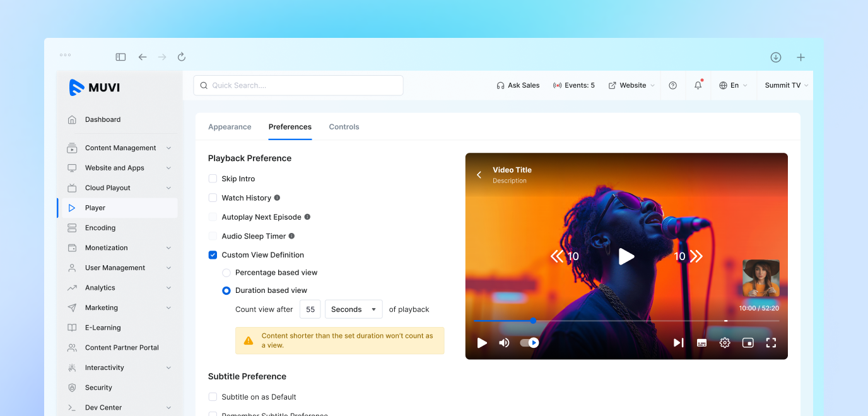The width and height of the screenshot is (868, 416).
Task: Switch to the Appearance tab
Action: click(x=230, y=127)
